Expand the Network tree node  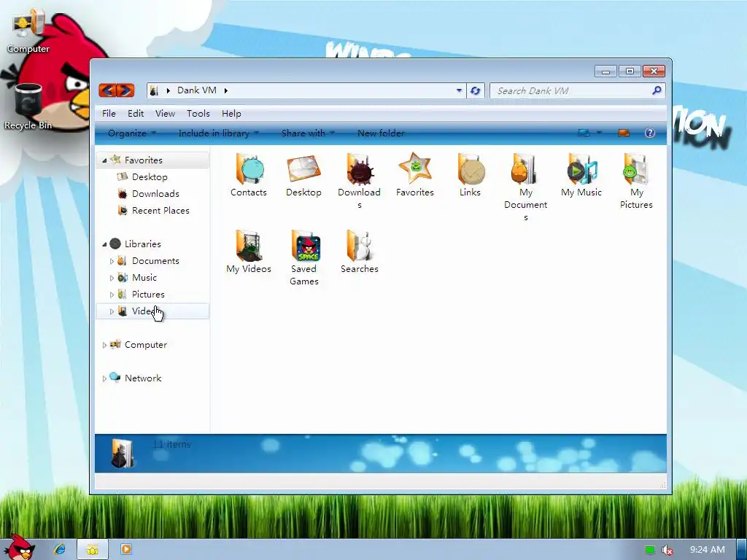tap(104, 378)
